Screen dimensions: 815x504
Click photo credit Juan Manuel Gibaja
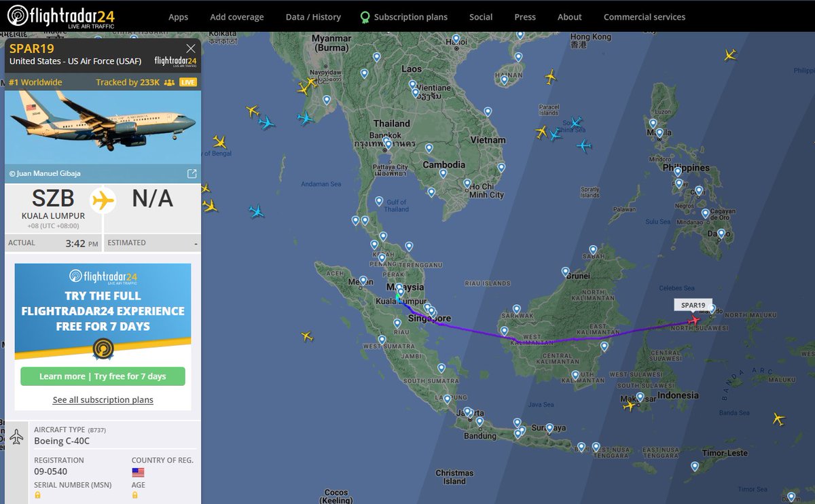(x=45, y=173)
